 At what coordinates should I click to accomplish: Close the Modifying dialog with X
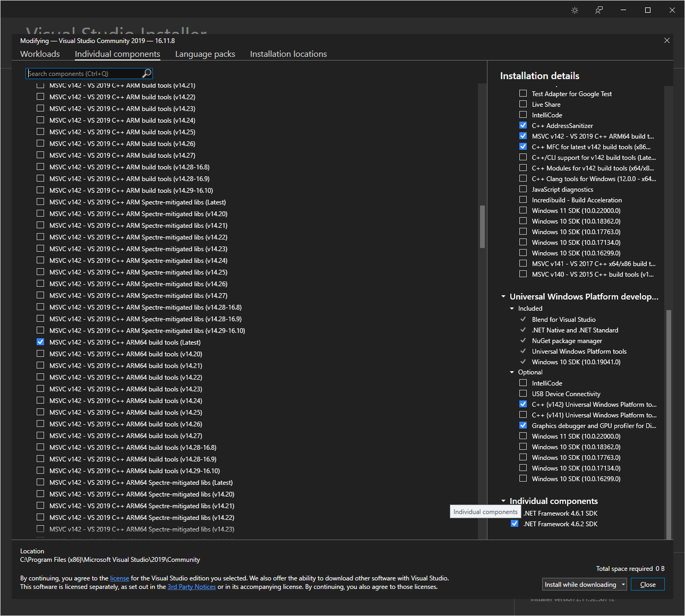(667, 40)
